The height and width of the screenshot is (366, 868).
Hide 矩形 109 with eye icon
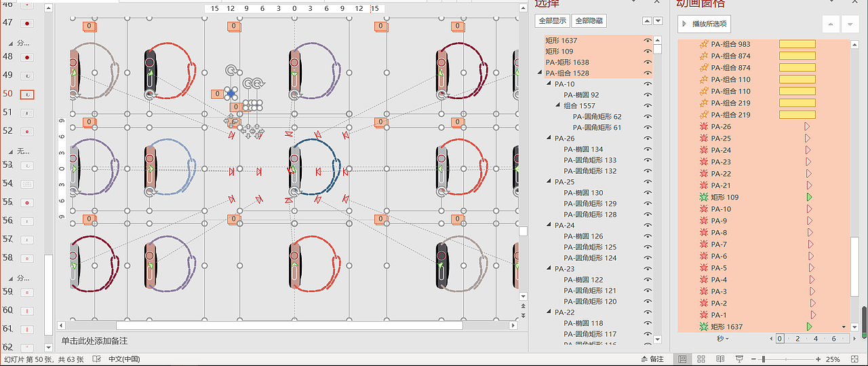648,52
